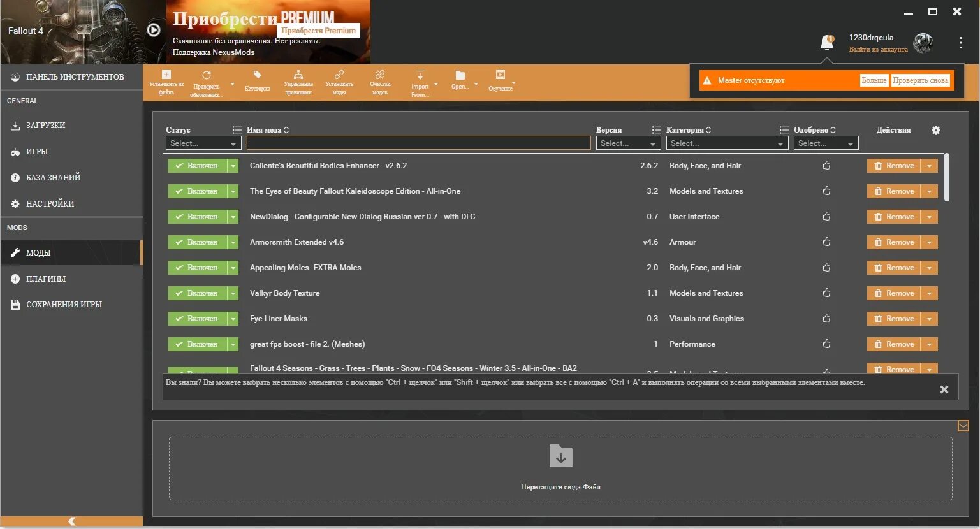The height and width of the screenshot is (529, 980).
Task: Endorse NewDialog mod thumbs-up
Action: 826,217
